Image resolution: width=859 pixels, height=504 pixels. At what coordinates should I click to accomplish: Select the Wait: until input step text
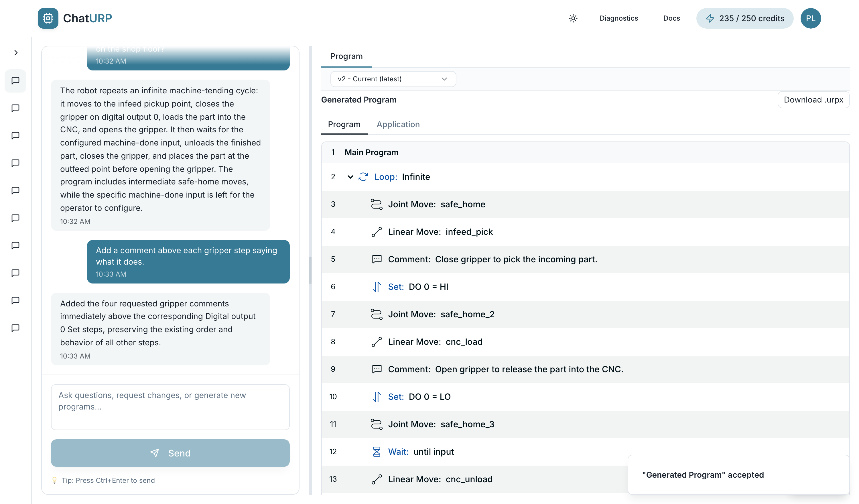[421, 452]
